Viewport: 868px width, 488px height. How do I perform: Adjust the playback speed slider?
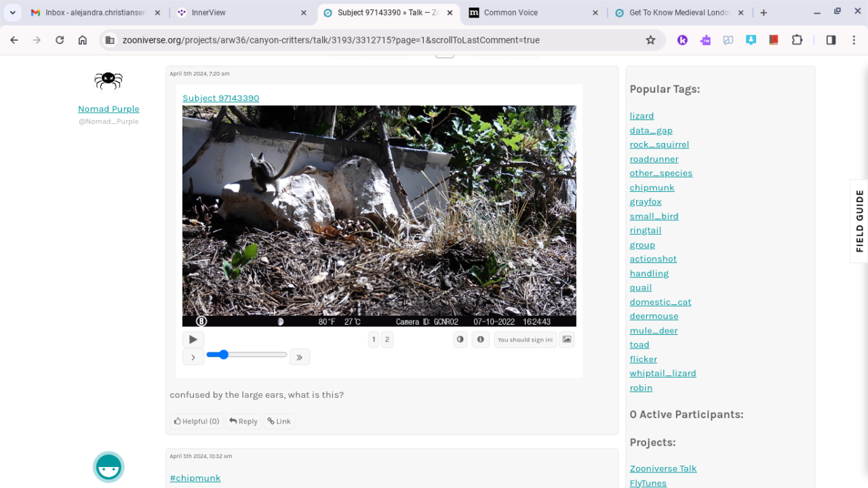247,354
